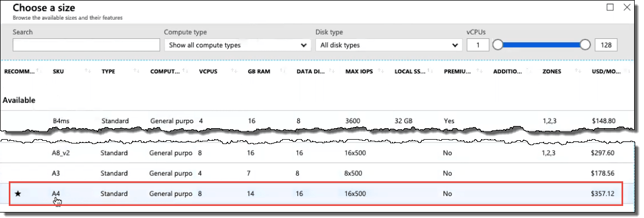The image size is (644, 218).
Task: Sort by the SKU column header
Action: coord(58,71)
